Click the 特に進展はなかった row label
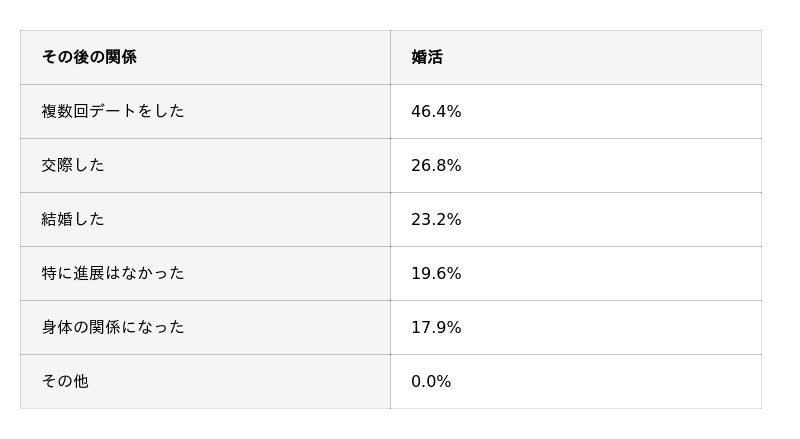 (113, 274)
